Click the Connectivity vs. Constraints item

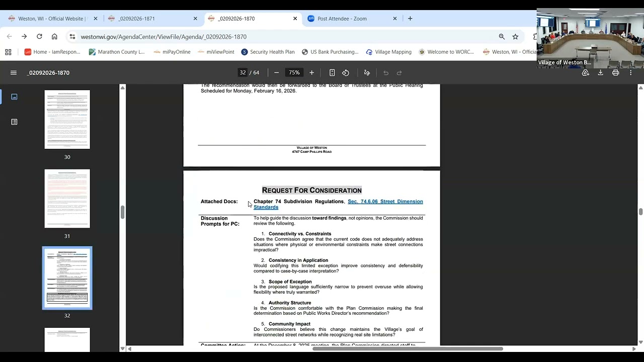300,234
